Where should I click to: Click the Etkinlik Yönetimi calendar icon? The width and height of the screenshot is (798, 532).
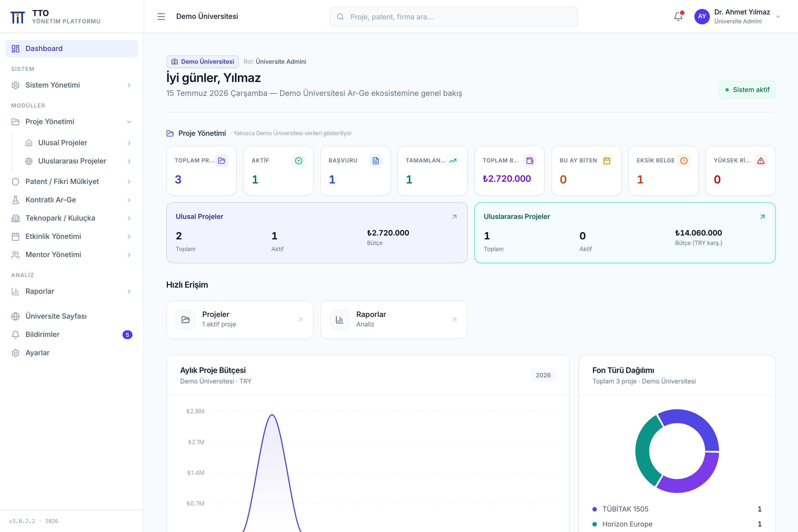[x=16, y=236]
